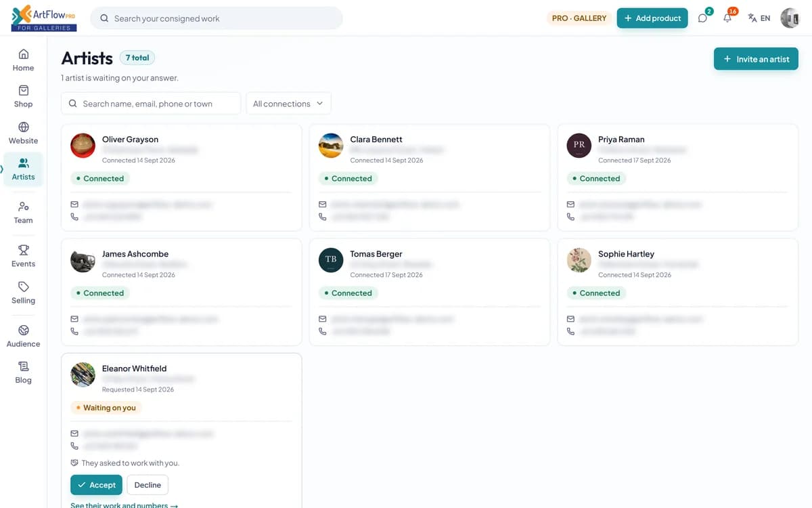Click the email icon on Tomas Berger's card
This screenshot has width=812, height=508.
tap(323, 318)
